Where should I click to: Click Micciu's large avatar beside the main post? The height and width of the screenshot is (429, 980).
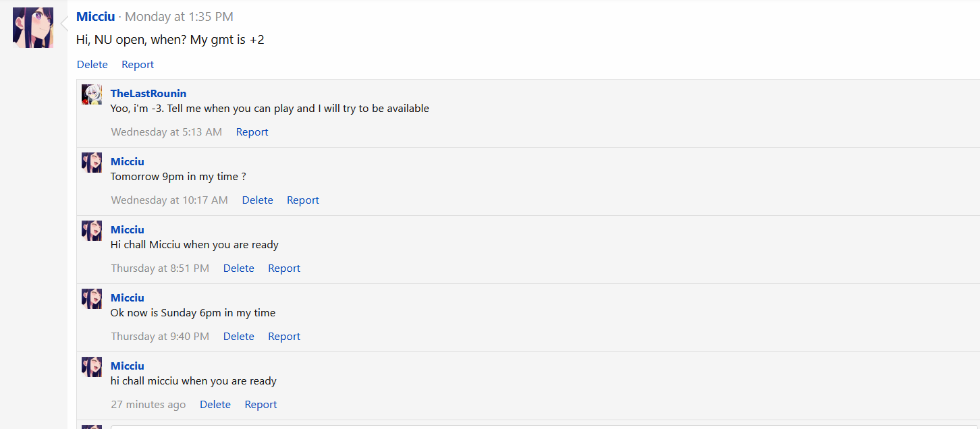pyautogui.click(x=33, y=28)
